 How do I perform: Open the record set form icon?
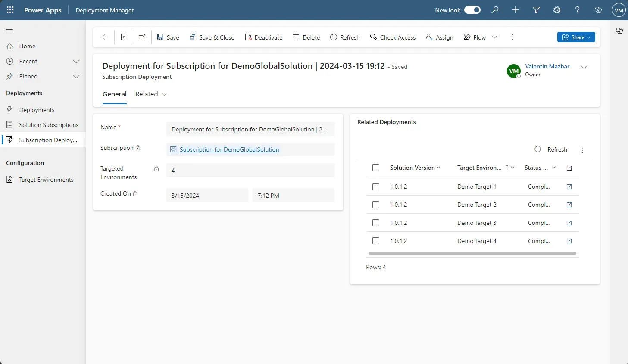[x=124, y=37]
